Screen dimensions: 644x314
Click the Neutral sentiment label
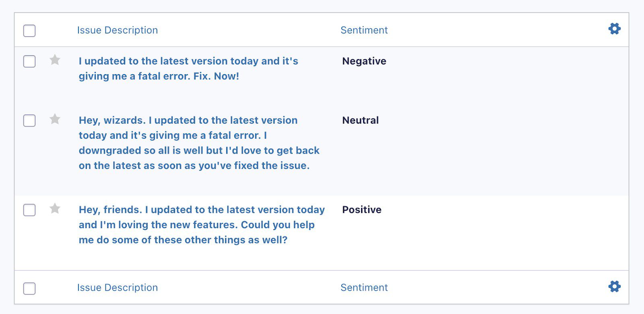point(360,121)
